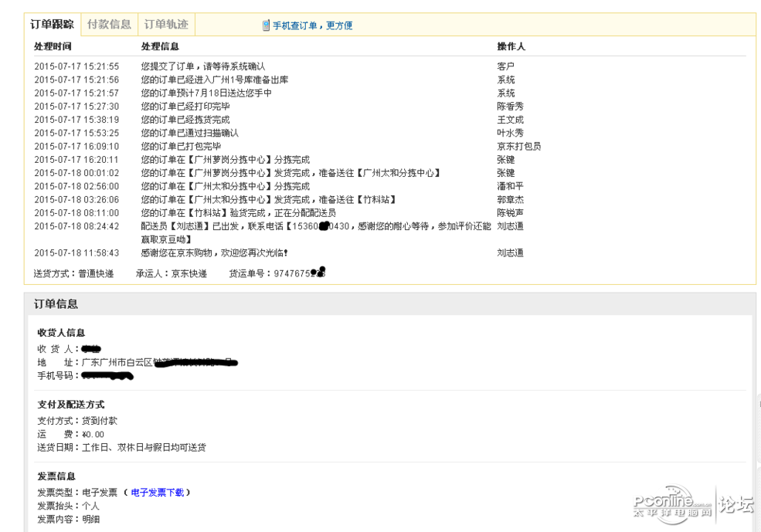Select operator name 陈锐声
Viewport: 761px width, 532px height.
510,213
